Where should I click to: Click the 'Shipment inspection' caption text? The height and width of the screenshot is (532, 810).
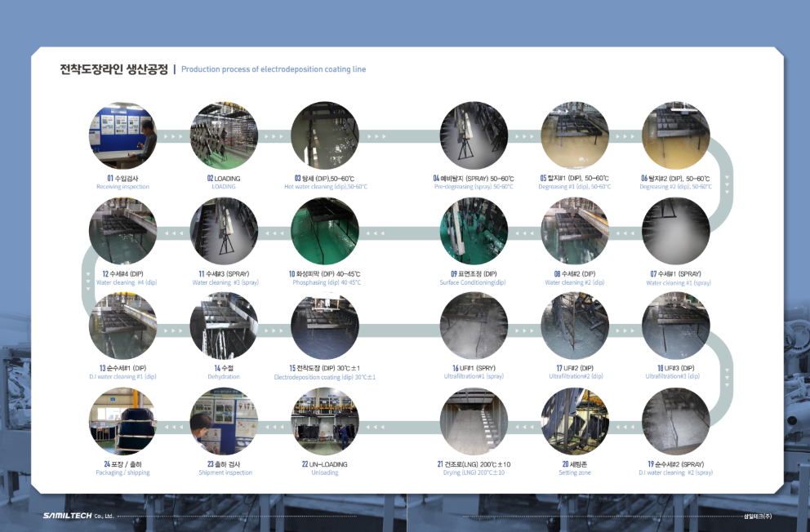point(225,472)
